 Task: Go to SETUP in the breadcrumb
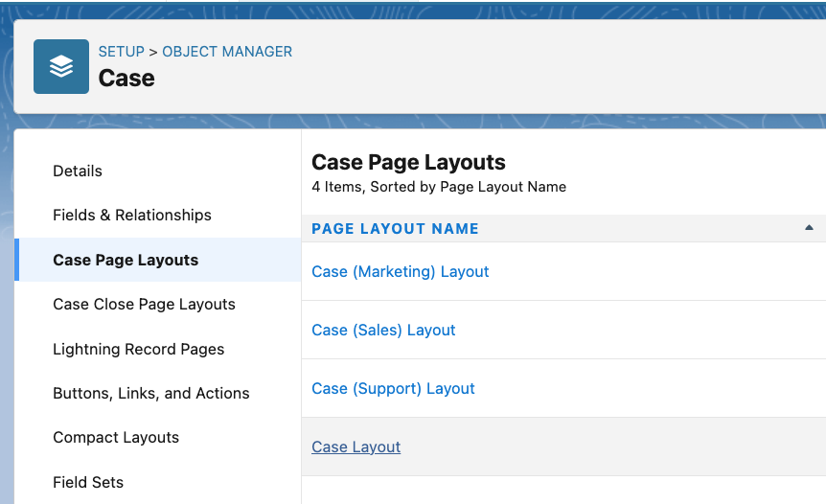(121, 52)
